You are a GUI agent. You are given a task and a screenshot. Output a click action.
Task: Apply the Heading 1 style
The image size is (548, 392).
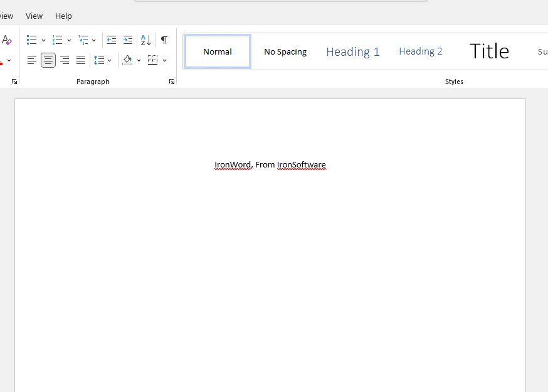coord(352,52)
